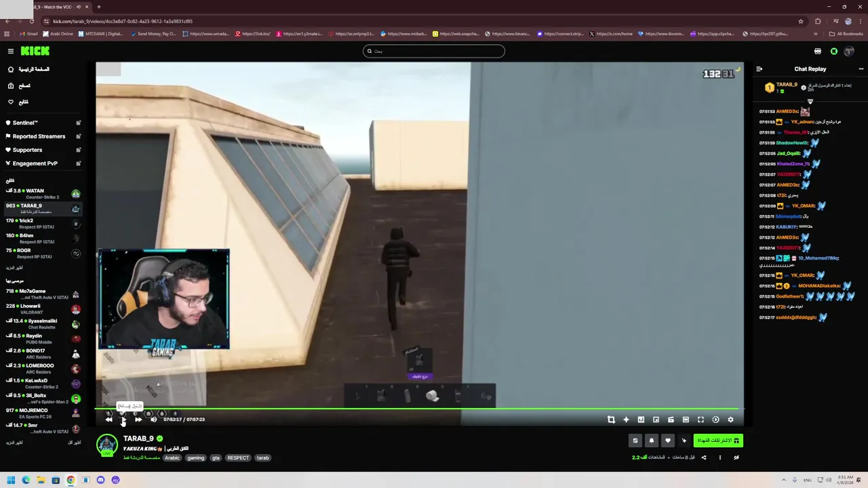The height and width of the screenshot is (488, 868).
Task: Open WATAN channel in followed list
Action: pyautogui.click(x=42, y=194)
